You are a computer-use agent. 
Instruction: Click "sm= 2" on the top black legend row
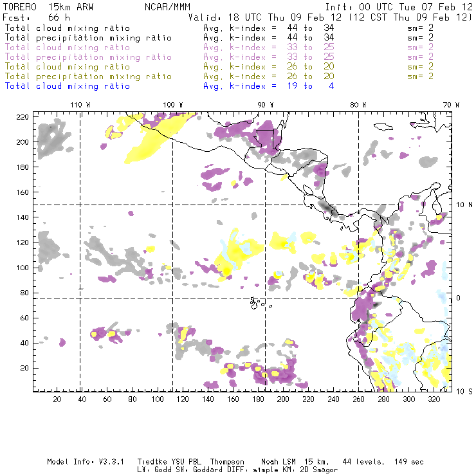pos(420,28)
